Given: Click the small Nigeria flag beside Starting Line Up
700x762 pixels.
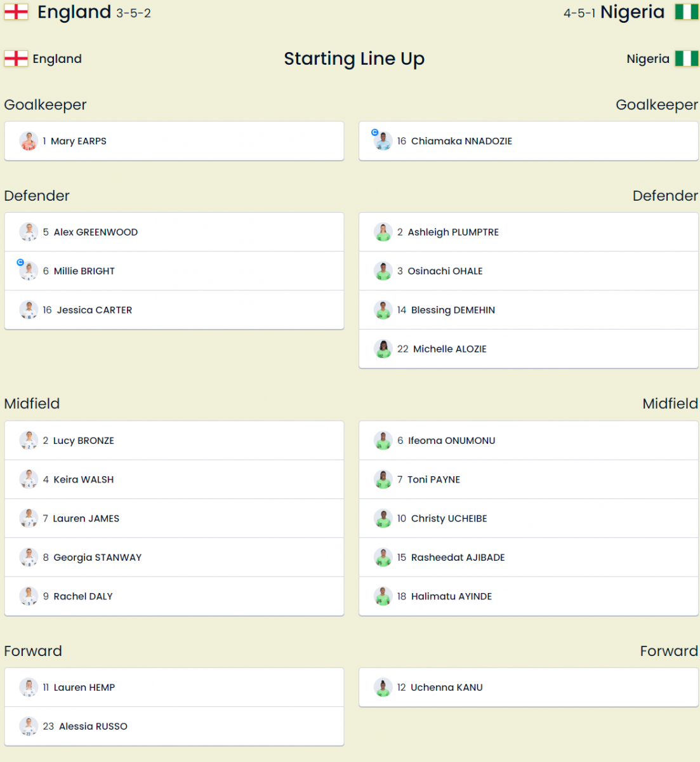Looking at the screenshot, I should click(686, 58).
